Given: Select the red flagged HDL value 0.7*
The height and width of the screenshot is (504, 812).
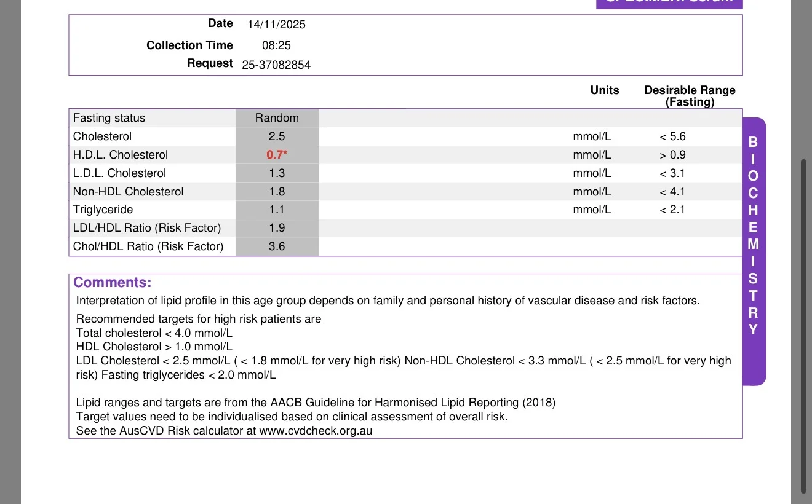Looking at the screenshot, I should point(277,155).
